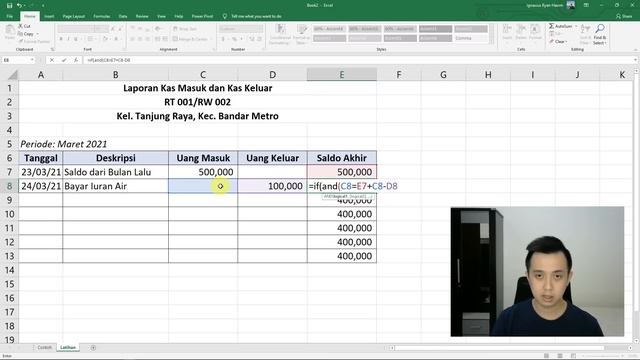Click 'Periode: Maret 2021' cell
The width and height of the screenshot is (640, 360).
[64, 144]
